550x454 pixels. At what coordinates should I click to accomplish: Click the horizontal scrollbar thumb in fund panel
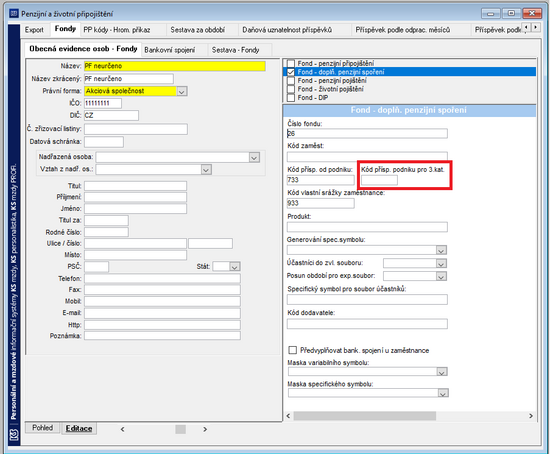coord(365,416)
